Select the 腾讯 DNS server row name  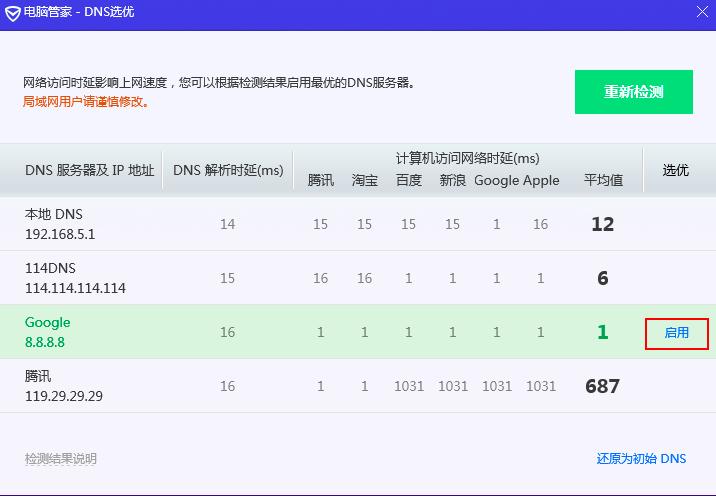(x=38, y=376)
